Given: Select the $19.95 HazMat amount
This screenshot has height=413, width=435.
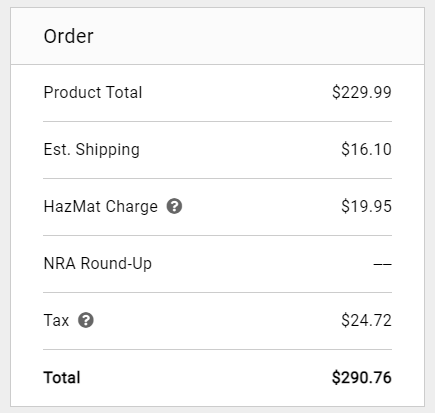Looking at the screenshot, I should 366,206.
